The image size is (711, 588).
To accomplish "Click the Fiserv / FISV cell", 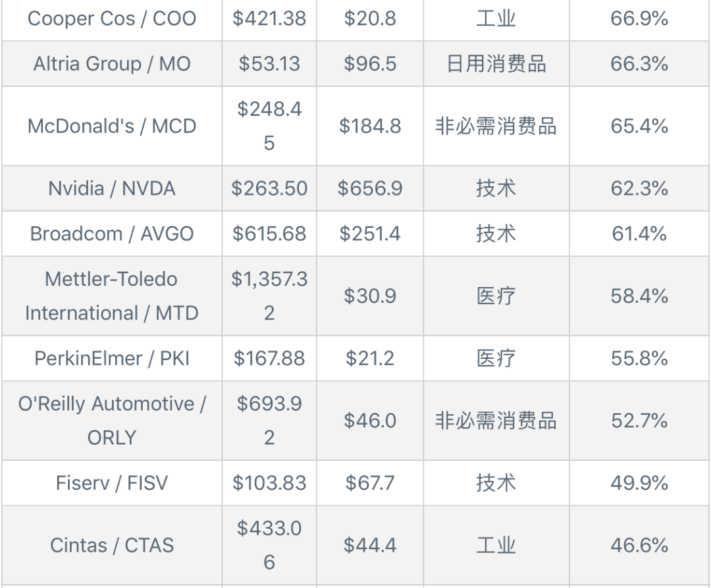I will point(111,483).
